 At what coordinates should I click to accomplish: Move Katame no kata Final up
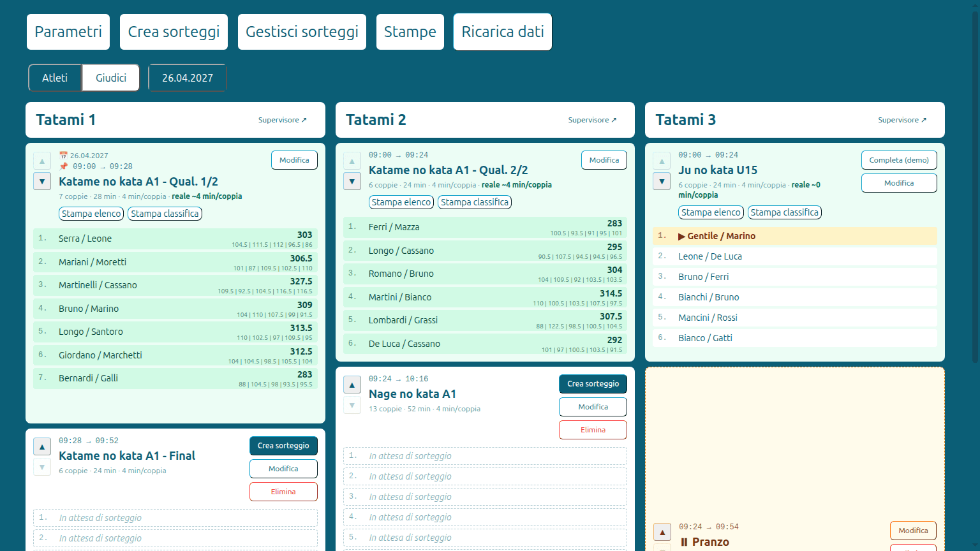click(x=42, y=447)
